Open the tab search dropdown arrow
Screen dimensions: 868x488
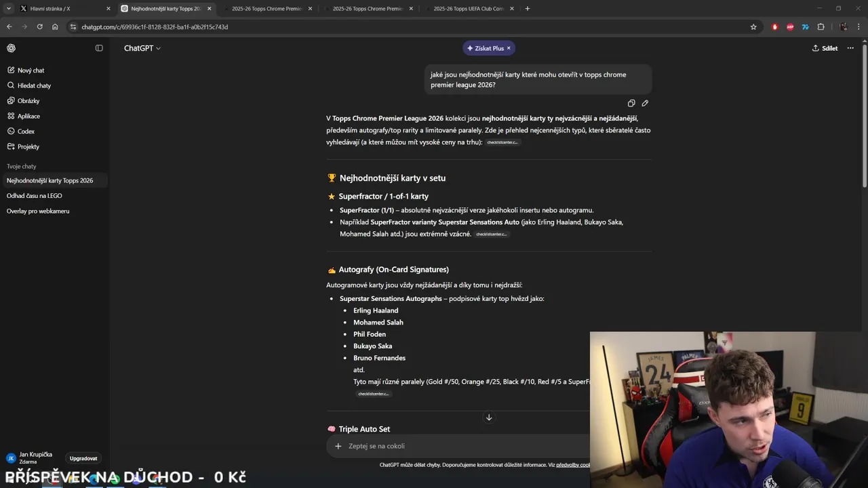(x=9, y=9)
